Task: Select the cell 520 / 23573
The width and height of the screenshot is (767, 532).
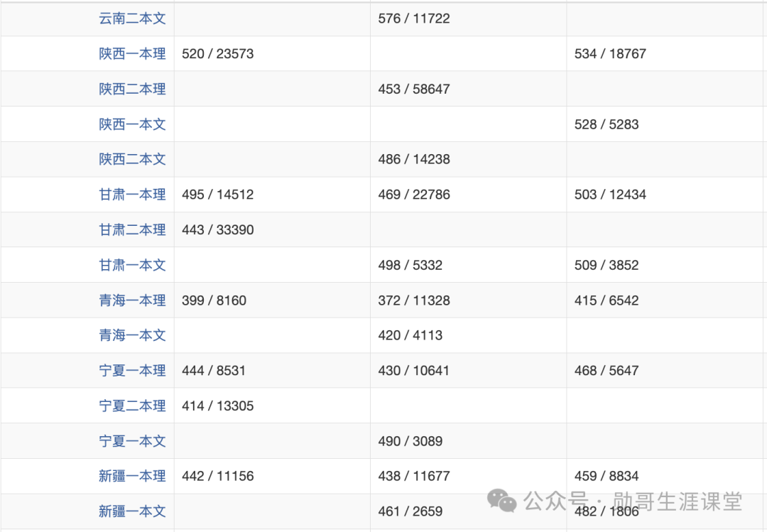Action: (x=272, y=54)
